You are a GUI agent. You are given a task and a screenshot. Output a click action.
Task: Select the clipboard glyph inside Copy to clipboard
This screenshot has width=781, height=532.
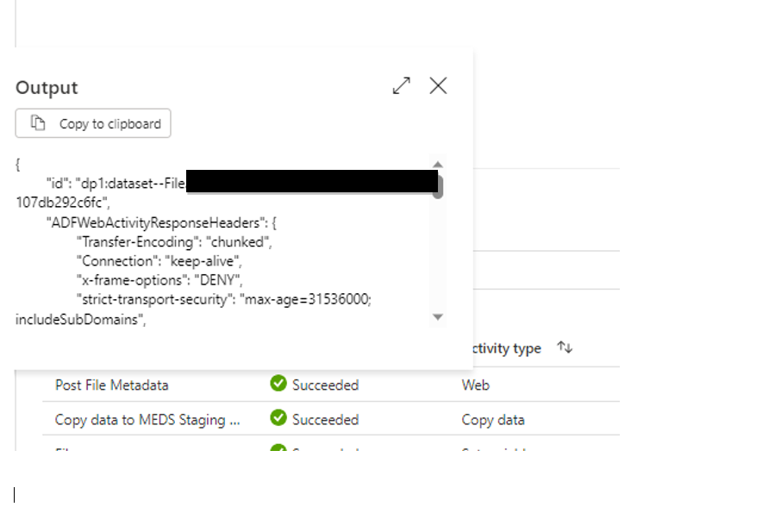point(37,123)
